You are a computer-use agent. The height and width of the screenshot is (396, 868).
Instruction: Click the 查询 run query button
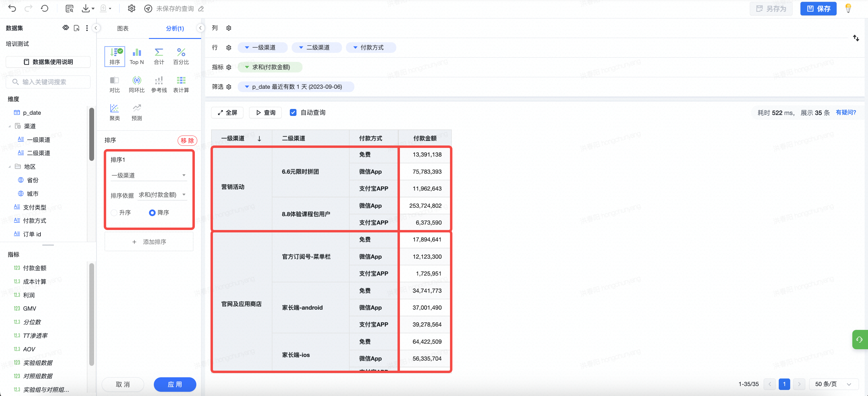(x=265, y=112)
